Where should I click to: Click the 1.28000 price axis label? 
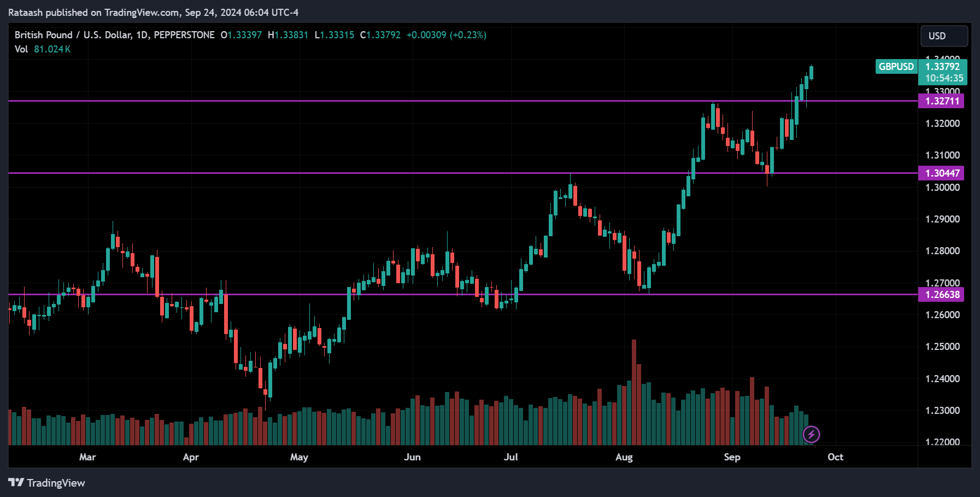coord(942,251)
